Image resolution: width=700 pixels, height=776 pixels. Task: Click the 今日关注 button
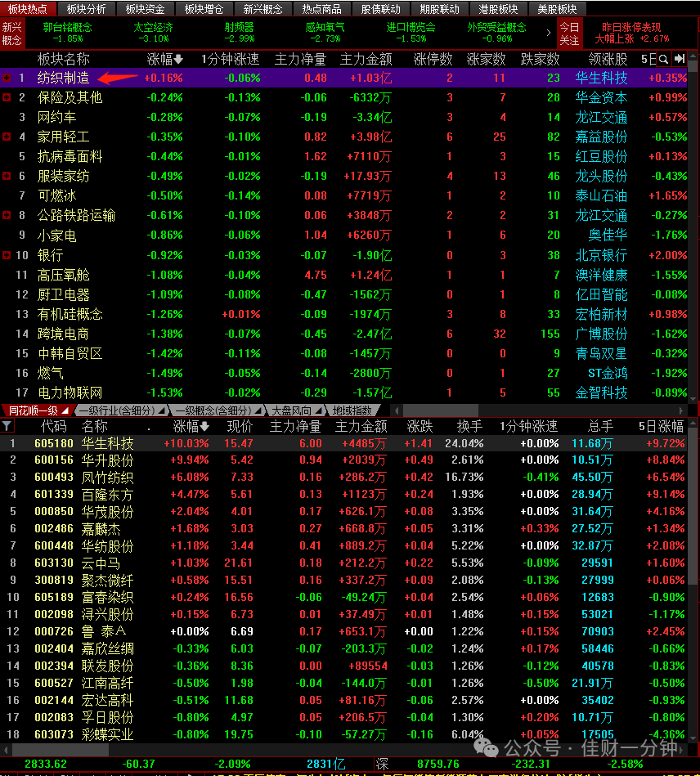click(x=569, y=34)
